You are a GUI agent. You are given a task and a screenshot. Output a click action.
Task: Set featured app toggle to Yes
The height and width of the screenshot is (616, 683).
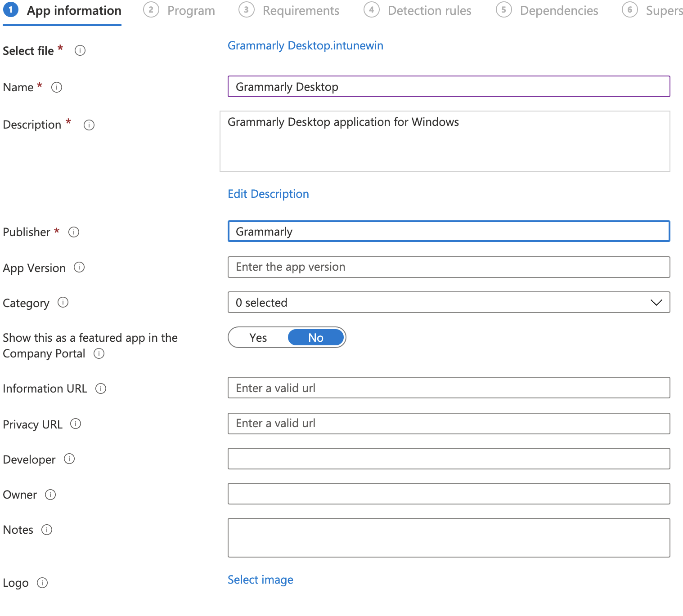coord(258,338)
